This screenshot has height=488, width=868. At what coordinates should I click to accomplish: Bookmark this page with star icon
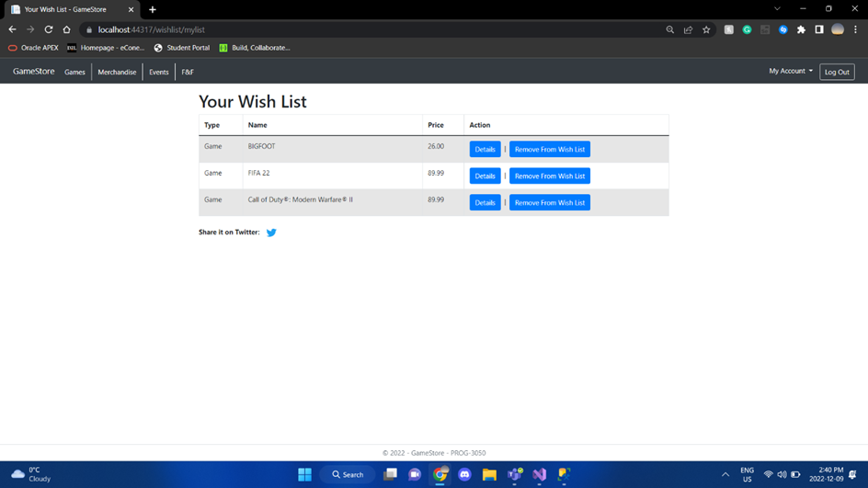click(x=706, y=30)
